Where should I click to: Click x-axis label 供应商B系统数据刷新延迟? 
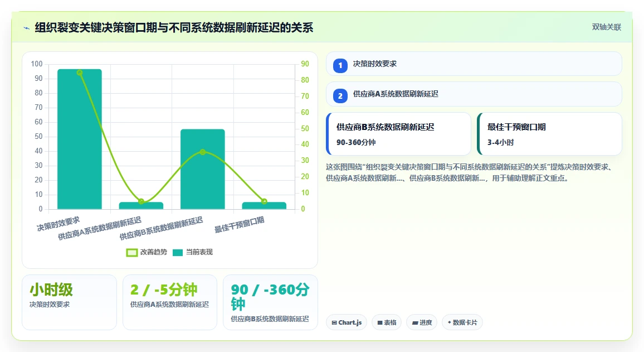pyautogui.click(x=161, y=228)
